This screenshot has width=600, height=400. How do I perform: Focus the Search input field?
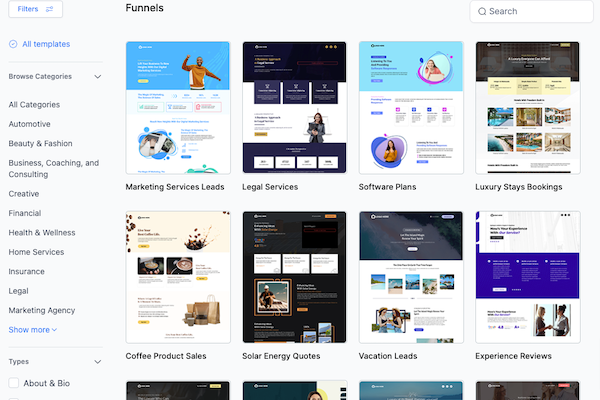coord(532,11)
